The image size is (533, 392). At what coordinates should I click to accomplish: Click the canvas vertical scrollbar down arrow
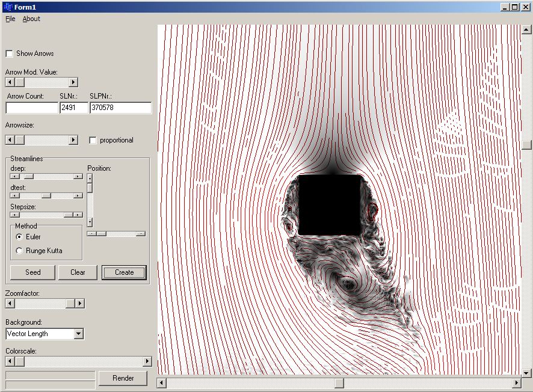[x=527, y=372]
